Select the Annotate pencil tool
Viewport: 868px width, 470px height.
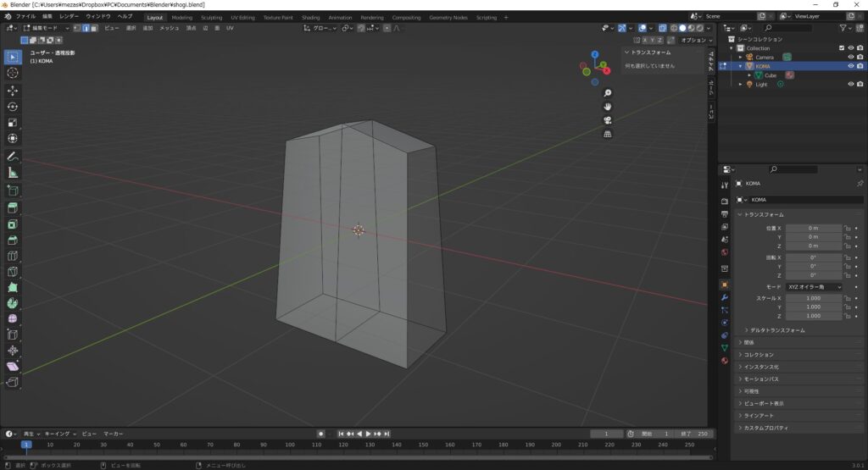[x=13, y=157]
